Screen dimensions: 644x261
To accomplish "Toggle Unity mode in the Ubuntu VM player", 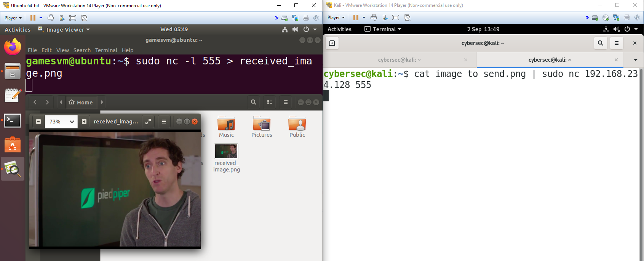I will [x=84, y=18].
